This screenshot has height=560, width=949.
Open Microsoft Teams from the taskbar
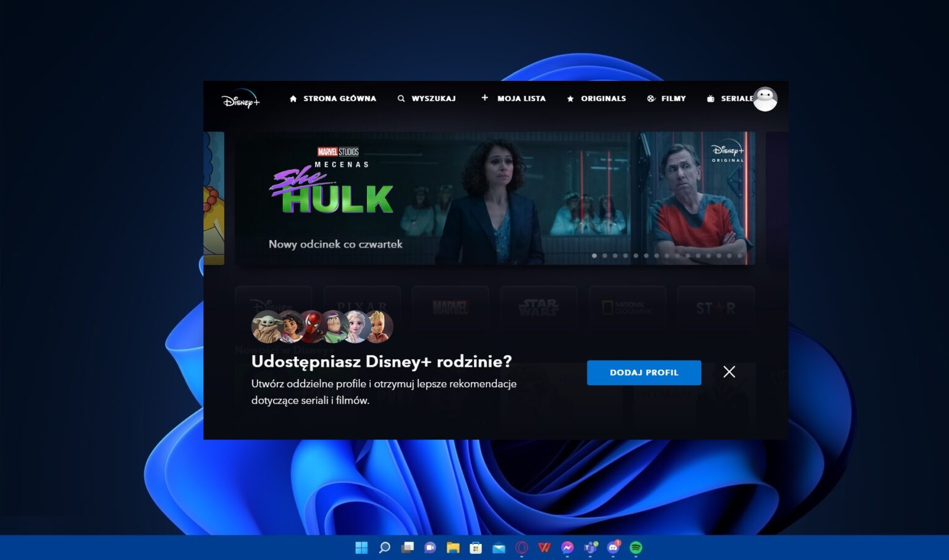[x=590, y=548]
